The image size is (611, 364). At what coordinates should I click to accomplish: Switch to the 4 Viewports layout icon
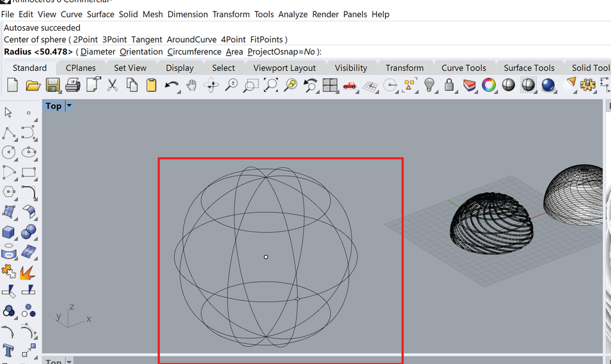(330, 86)
